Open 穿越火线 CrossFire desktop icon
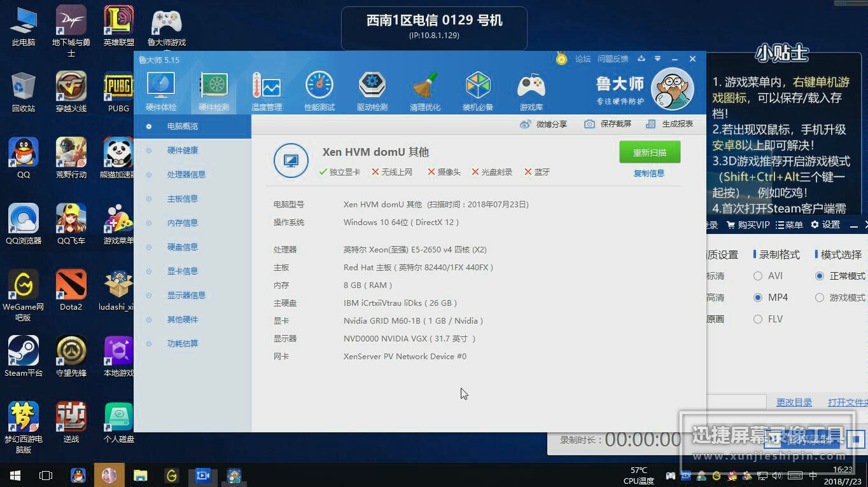 (71, 93)
